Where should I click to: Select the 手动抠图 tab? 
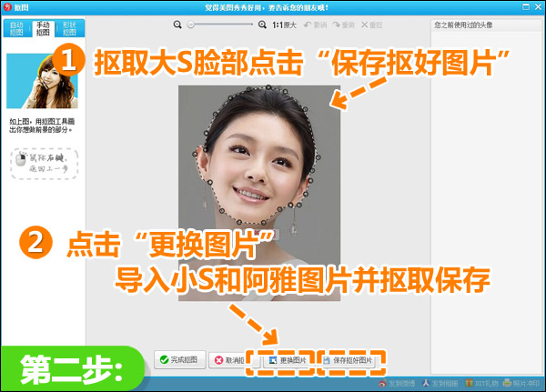pos(42,28)
